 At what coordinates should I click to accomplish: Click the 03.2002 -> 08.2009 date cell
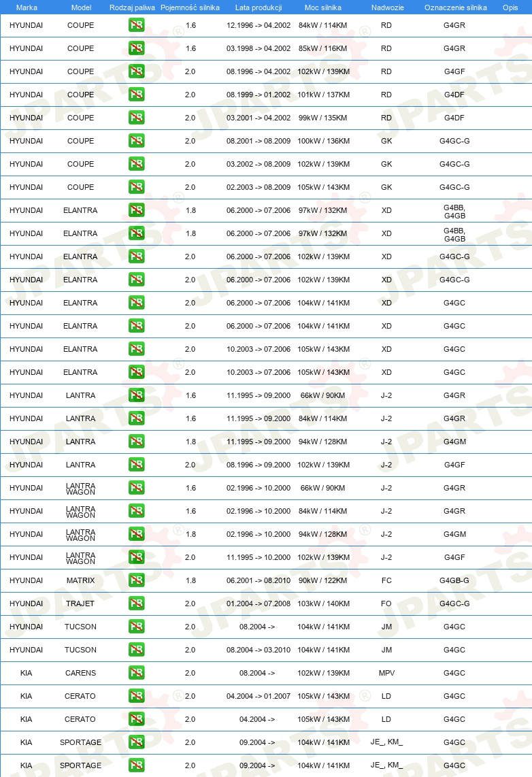259,164
